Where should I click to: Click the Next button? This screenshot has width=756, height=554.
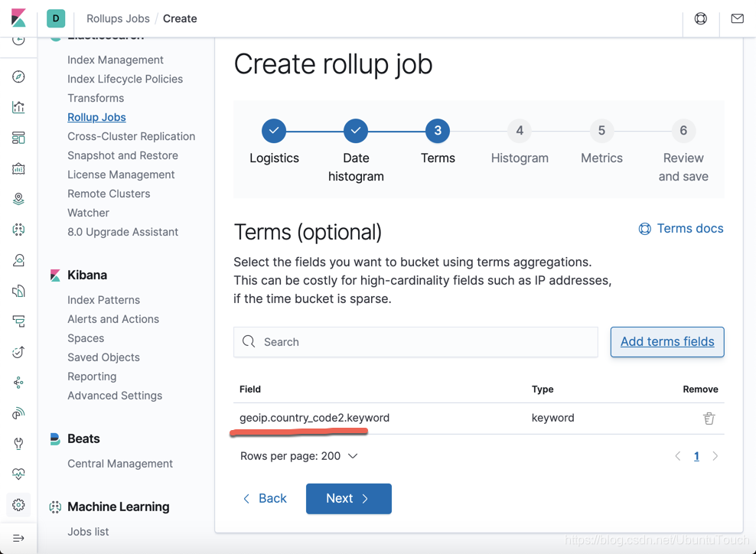[x=349, y=499]
